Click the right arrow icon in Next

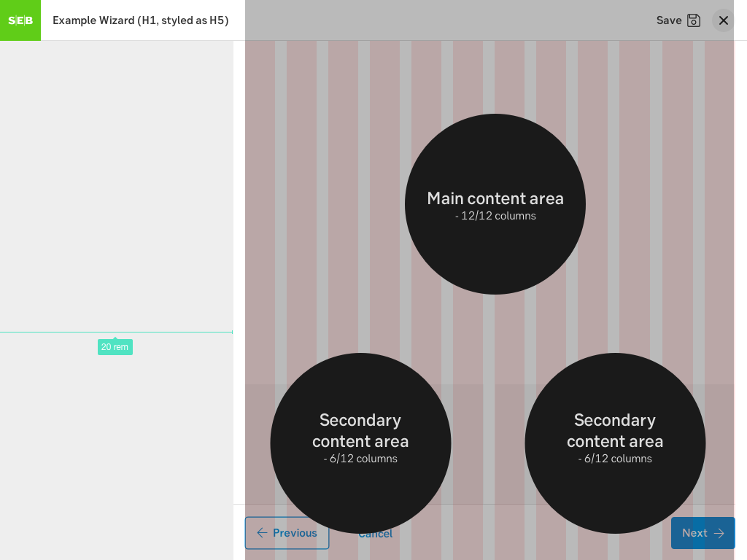[719, 533]
